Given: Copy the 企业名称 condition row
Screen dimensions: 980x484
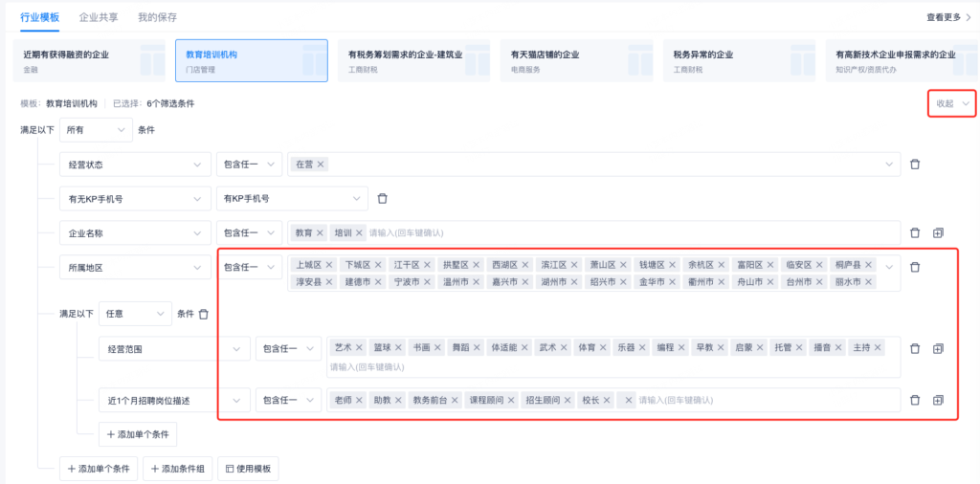Looking at the screenshot, I should click(938, 232).
